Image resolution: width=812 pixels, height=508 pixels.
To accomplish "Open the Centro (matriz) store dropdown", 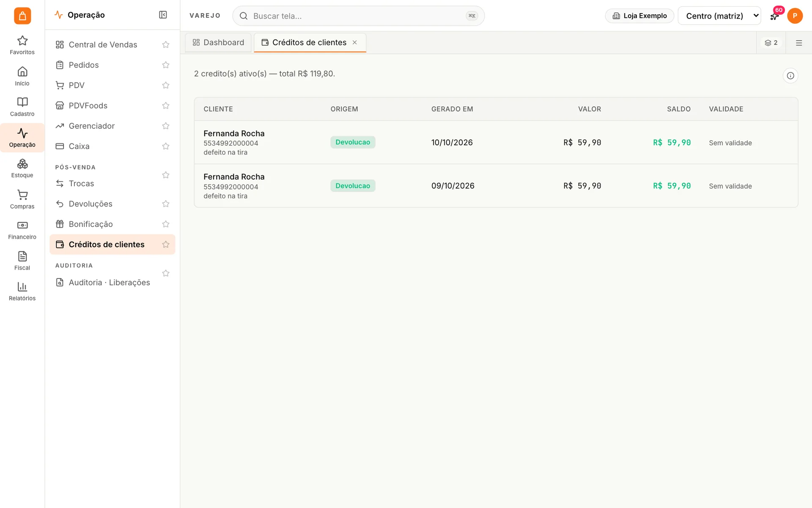I will [719, 16].
